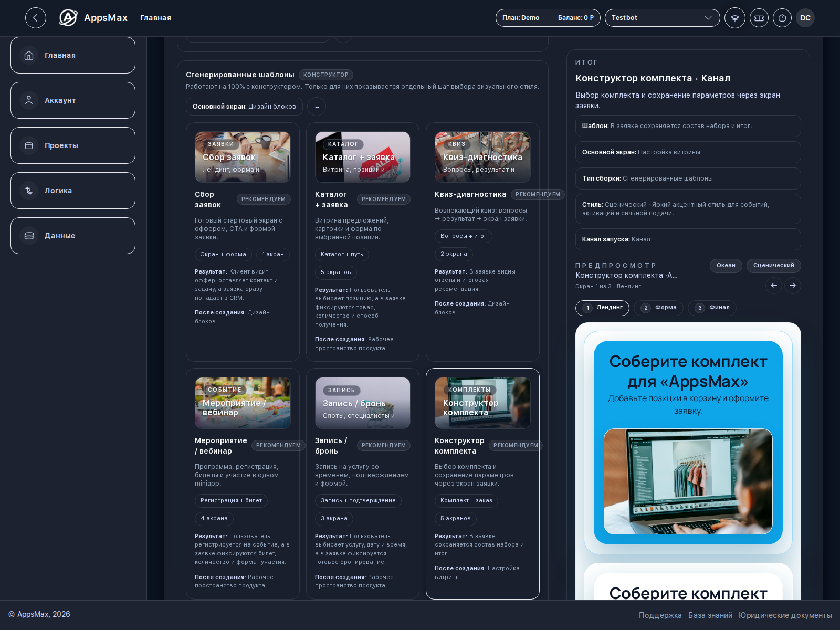Choose the Конструктор комплекта template card
The height and width of the screenshot is (630, 840).
tap(482, 484)
